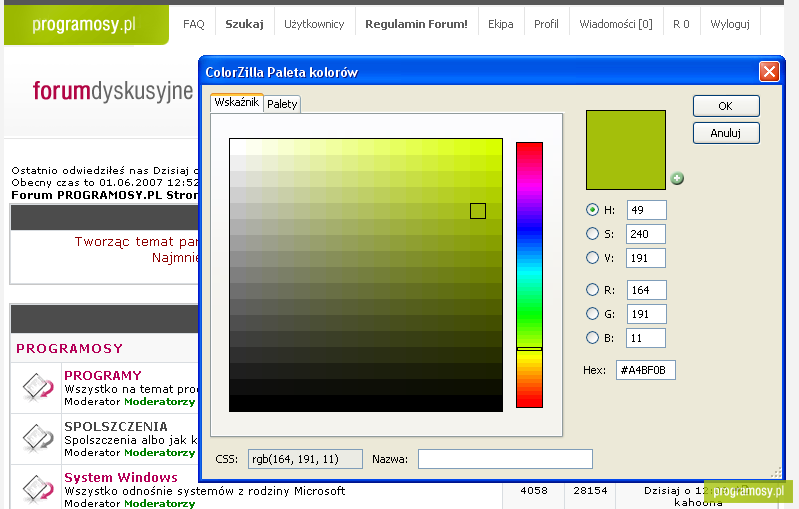The width and height of the screenshot is (799, 509).
Task: Switch to the Palety tab
Action: [x=282, y=104]
